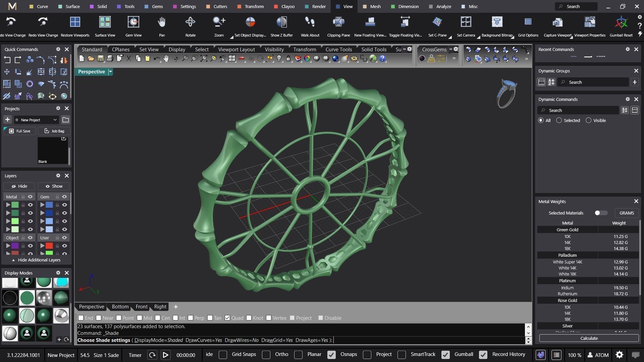
Task: Collapse Hide Additional Layers expander
Action: click(x=36, y=260)
